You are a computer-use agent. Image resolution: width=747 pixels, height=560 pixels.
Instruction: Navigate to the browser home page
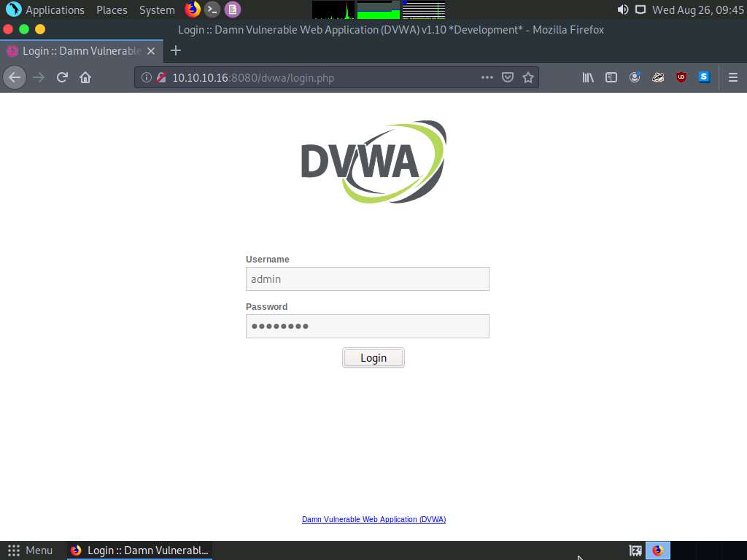tap(84, 77)
